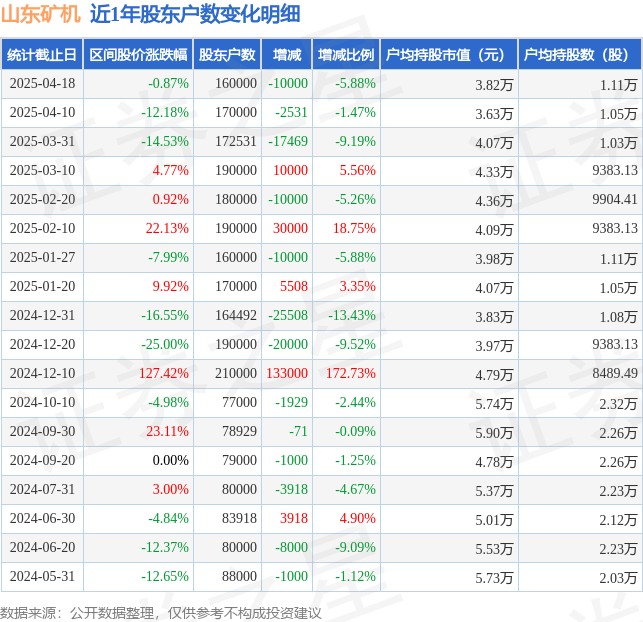Click the price change value 23.11%
Image resolution: width=643 pixels, height=622 pixels.
pos(167,431)
